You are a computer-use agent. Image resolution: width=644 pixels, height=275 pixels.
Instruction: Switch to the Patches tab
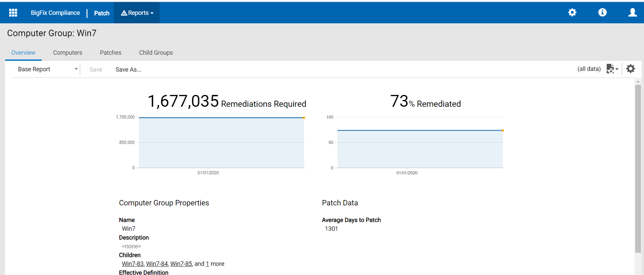[111, 53]
